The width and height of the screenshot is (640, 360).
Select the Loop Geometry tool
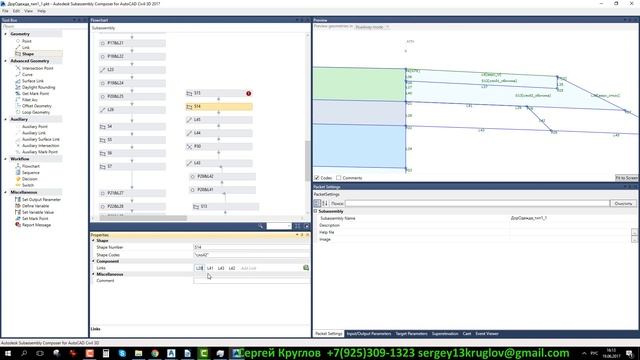(36, 112)
